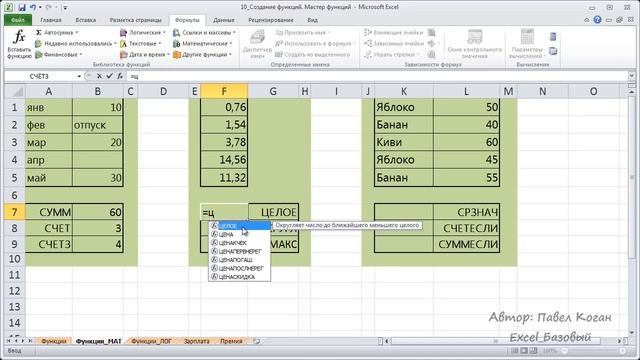
Task: Open Математические functions library
Action: click(202, 43)
